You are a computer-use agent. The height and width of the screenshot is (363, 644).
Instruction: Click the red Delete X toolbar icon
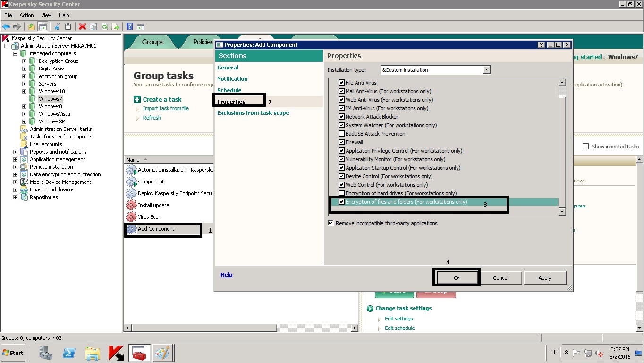(x=83, y=27)
